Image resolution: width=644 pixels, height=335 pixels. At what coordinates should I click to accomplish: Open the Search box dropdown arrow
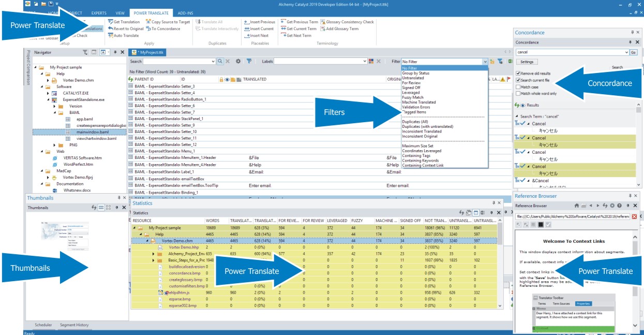pyautogui.click(x=213, y=61)
